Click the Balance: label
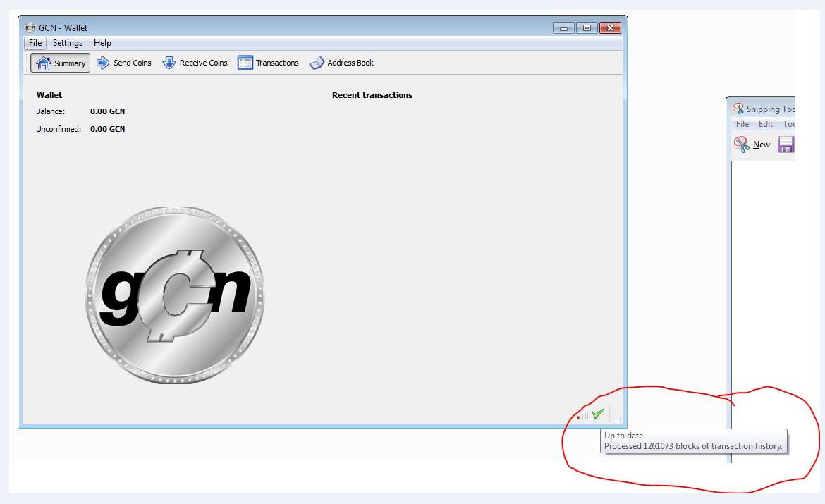Screen dimensions: 825x504 (x=51, y=111)
